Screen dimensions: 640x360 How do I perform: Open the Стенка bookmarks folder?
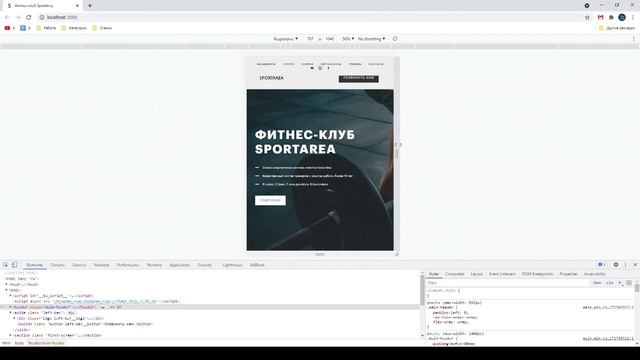tap(102, 28)
